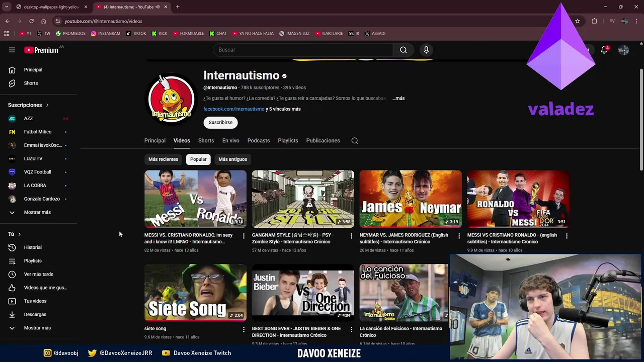Screen dimensions: 644x362
Task: Open the FORMIDABLE bookmark
Action: (x=188, y=33)
